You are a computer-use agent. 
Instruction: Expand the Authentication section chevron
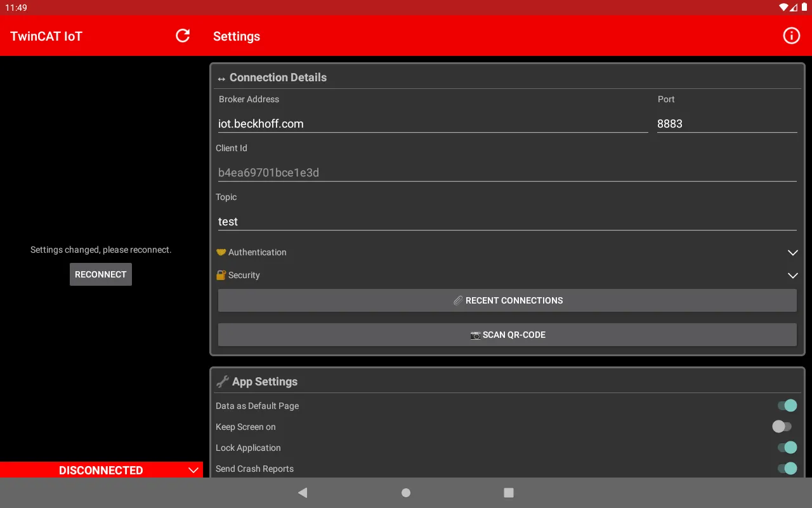(792, 253)
